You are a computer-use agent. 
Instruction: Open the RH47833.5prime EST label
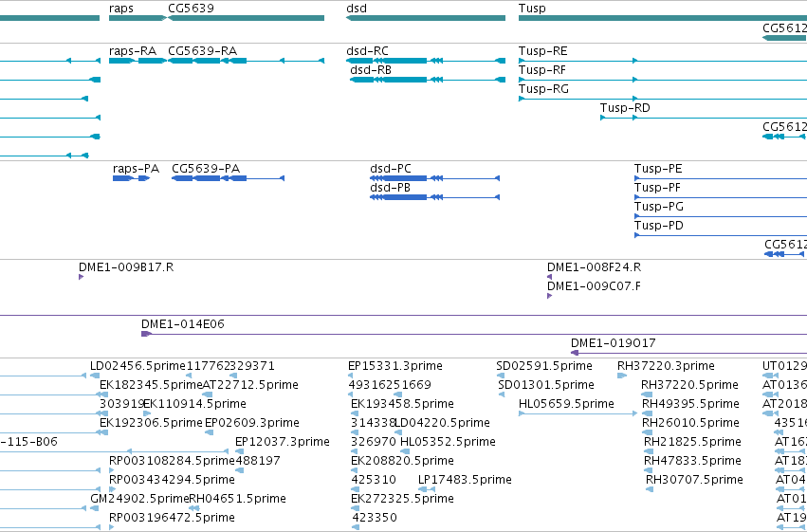pyautogui.click(x=693, y=461)
